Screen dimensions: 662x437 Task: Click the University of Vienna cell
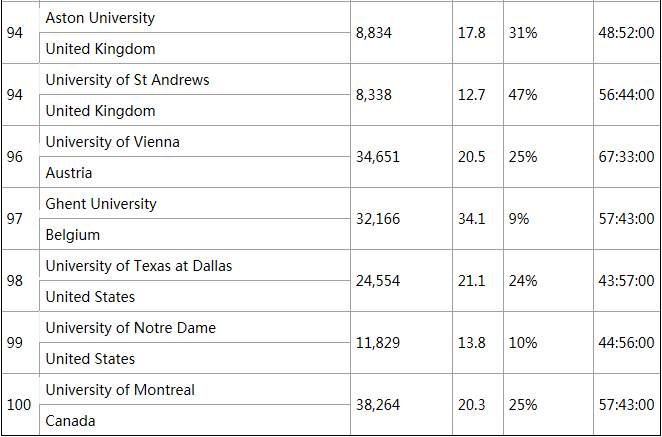pyautogui.click(x=113, y=142)
